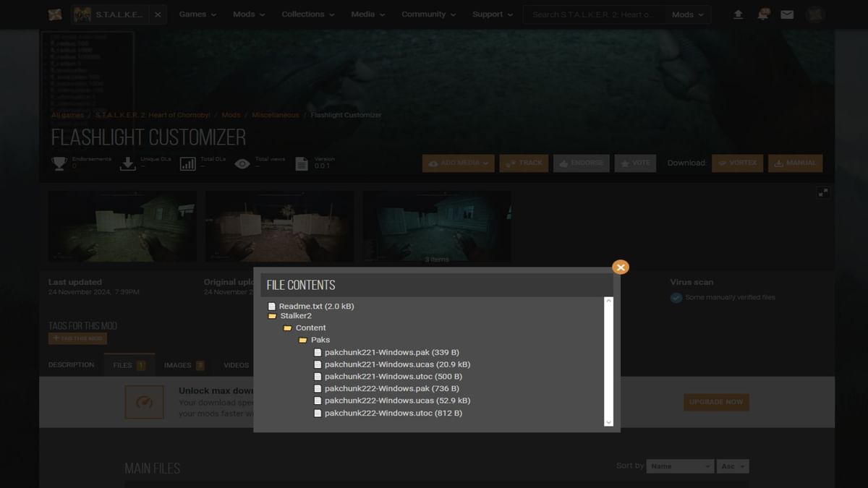
Task: Open the ADD MEDIA dropdown
Action: pyautogui.click(x=458, y=163)
